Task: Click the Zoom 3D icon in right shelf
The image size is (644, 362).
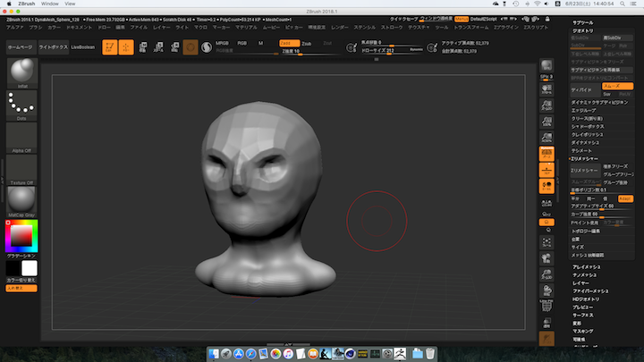Action: click(547, 274)
